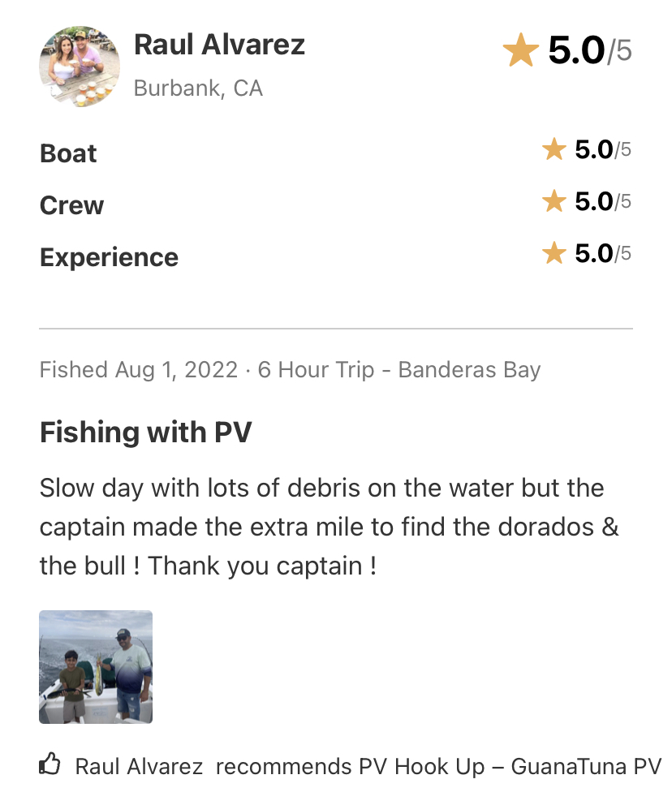Click the Fished Aug 1, 2022 date text
The width and height of the screenshot is (672, 805).
click(x=139, y=370)
